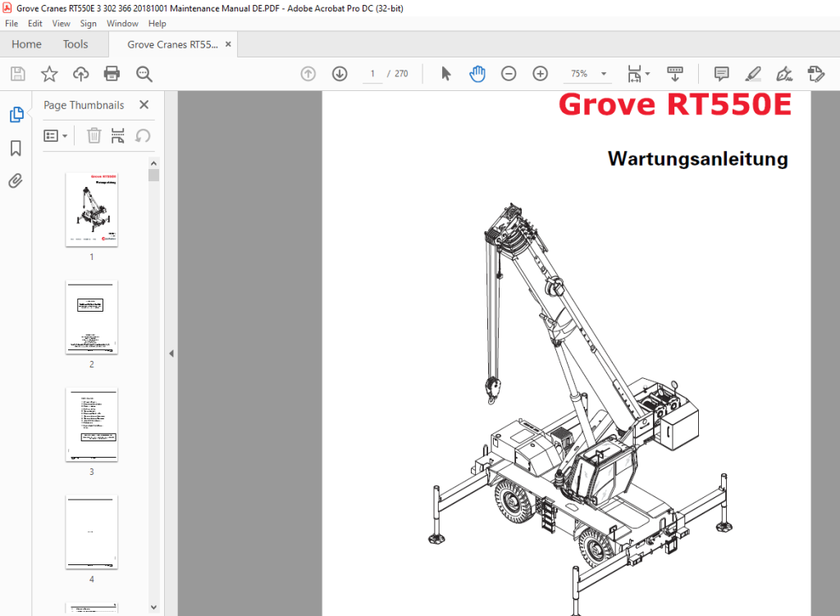The width and height of the screenshot is (840, 616).
Task: Open the find text search icon
Action: point(144,74)
